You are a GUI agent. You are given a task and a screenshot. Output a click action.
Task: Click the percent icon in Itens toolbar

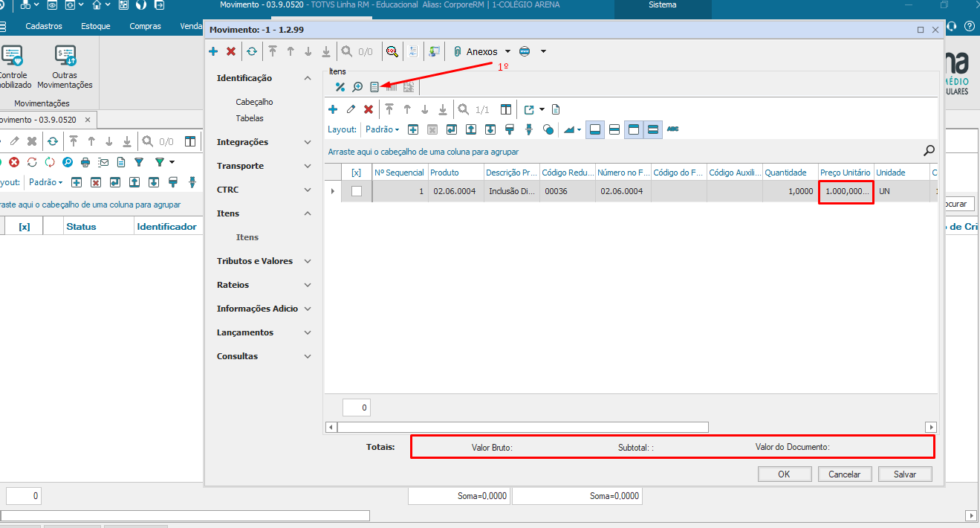(x=340, y=87)
